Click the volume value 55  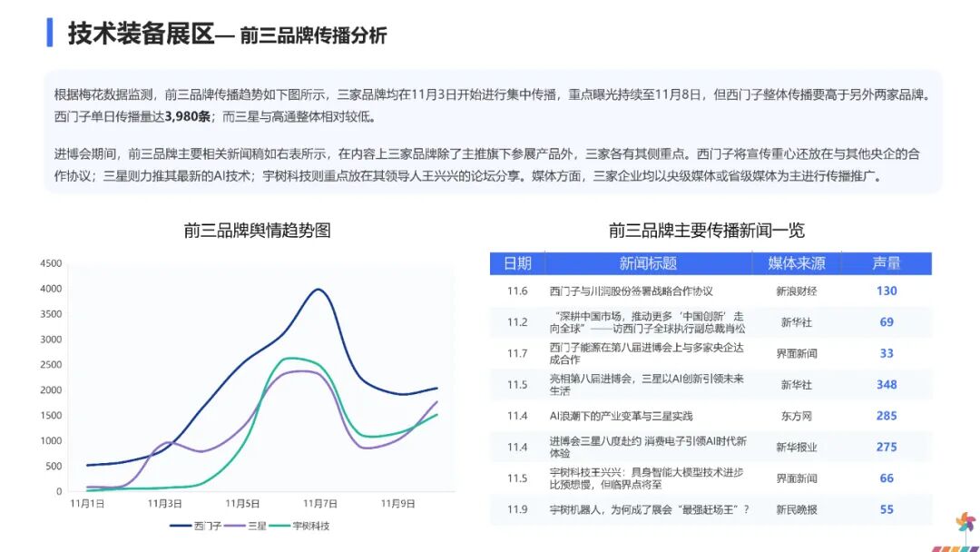887,509
